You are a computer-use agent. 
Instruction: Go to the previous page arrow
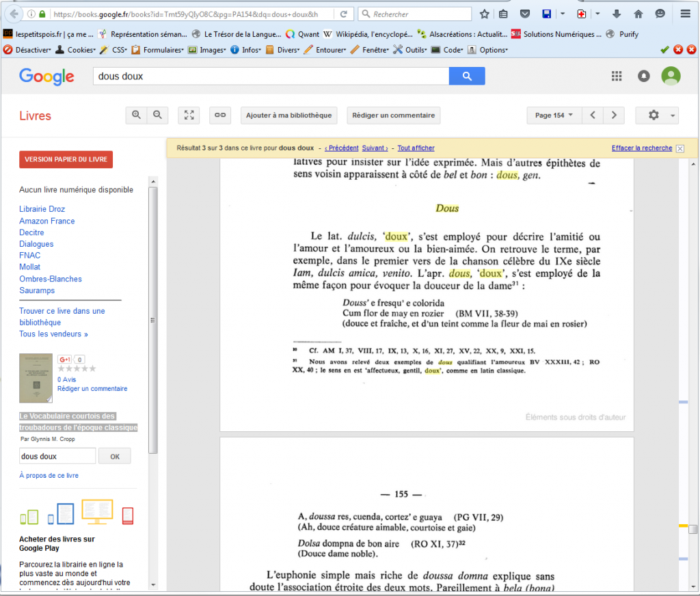click(x=593, y=116)
